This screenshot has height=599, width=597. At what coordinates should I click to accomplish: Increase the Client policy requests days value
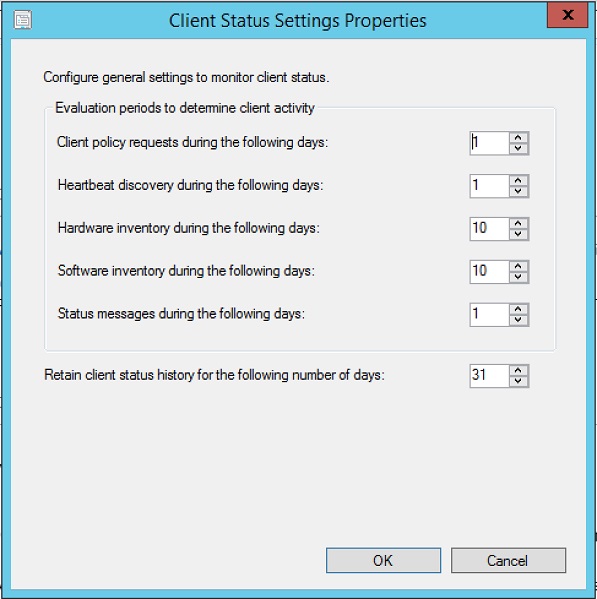point(518,138)
